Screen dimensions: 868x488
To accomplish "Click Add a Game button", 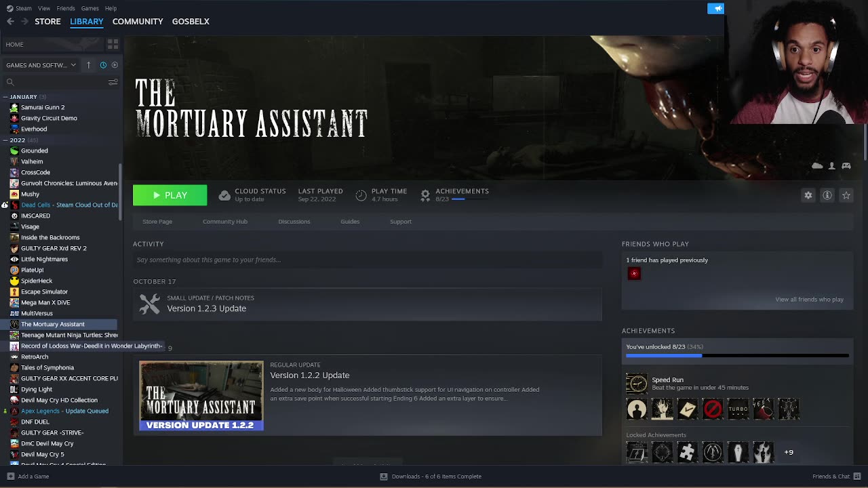I will [28, 476].
